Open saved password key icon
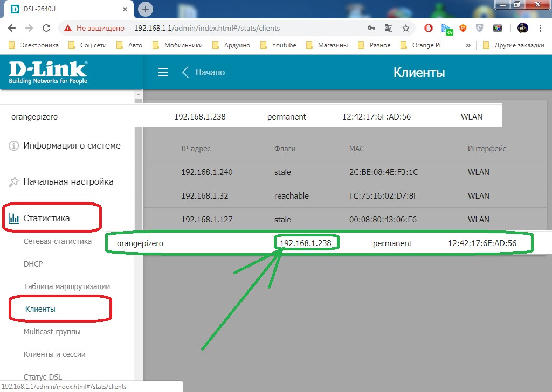 pyautogui.click(x=371, y=28)
